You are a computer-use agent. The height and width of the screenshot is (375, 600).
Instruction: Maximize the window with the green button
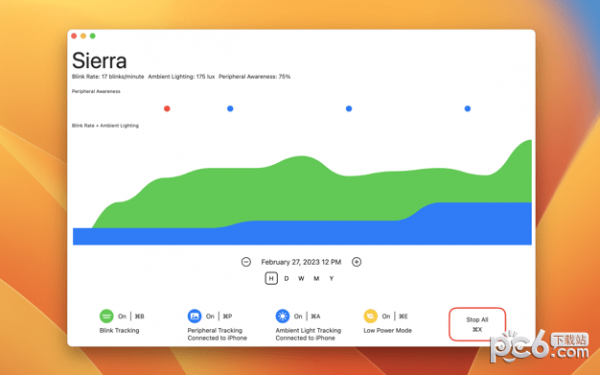93,36
